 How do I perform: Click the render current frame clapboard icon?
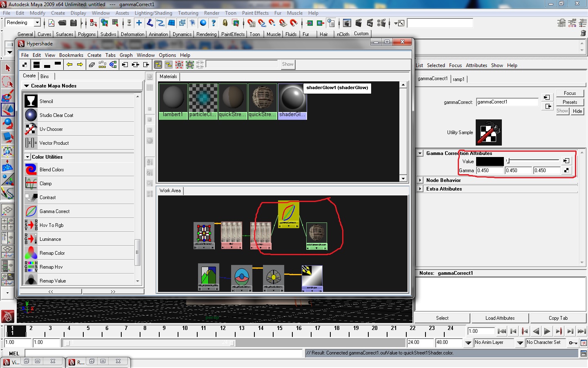pos(359,23)
